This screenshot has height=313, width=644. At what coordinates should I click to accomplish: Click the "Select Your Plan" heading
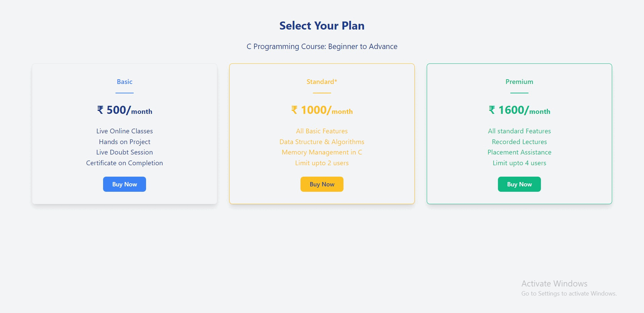[x=322, y=26]
